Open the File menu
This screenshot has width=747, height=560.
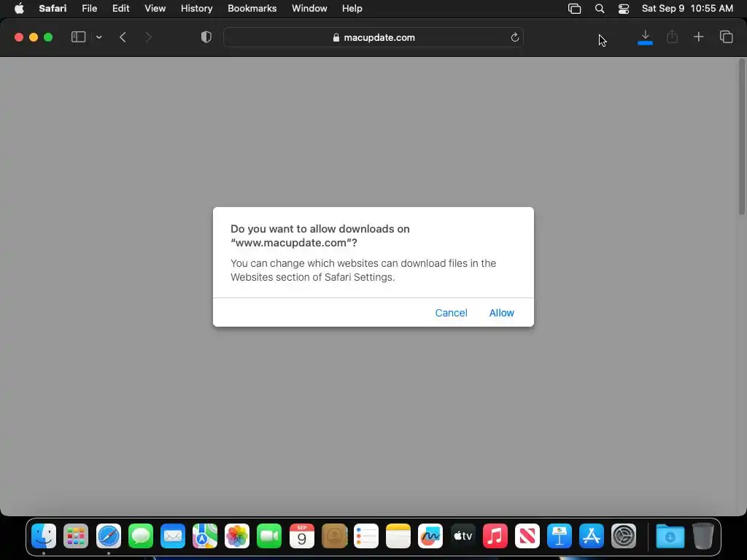coord(89,9)
